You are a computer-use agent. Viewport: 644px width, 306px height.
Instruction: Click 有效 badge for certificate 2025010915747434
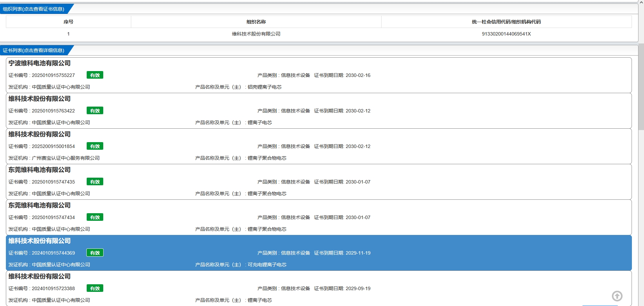coord(95,217)
